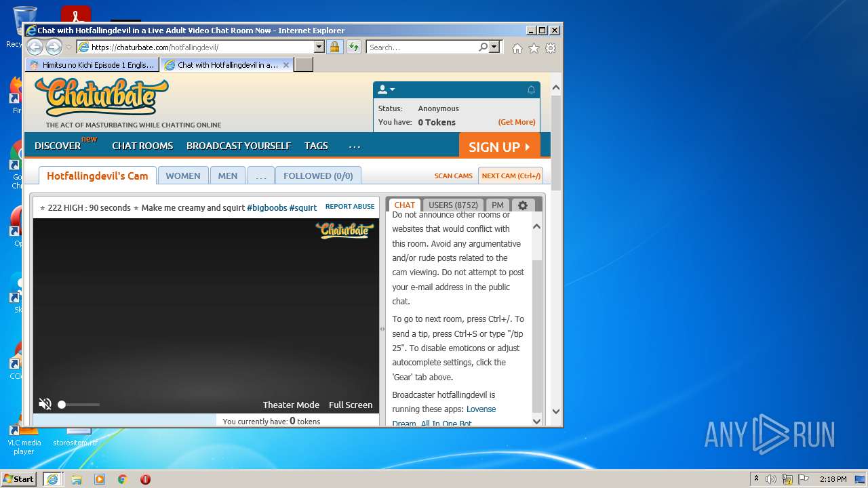Open the search provider dropdown arrow

[x=494, y=47]
